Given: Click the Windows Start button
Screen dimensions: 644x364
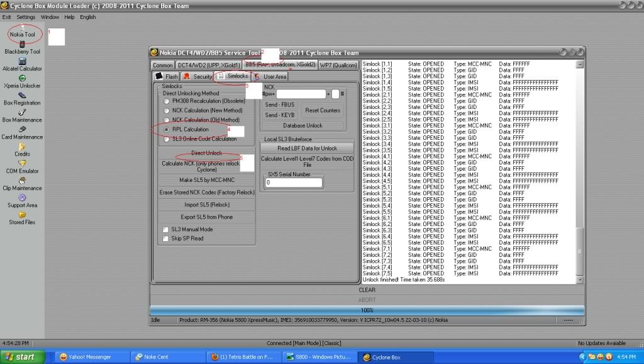Looking at the screenshot, I should coord(23,357).
